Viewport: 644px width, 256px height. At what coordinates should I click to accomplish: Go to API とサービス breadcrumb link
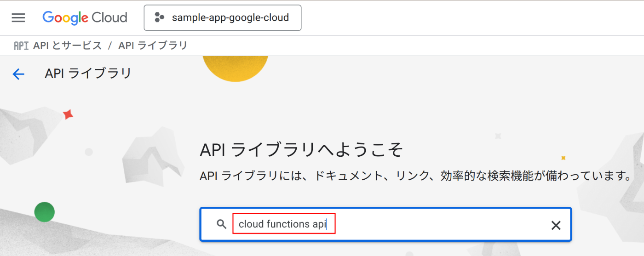pos(67,46)
